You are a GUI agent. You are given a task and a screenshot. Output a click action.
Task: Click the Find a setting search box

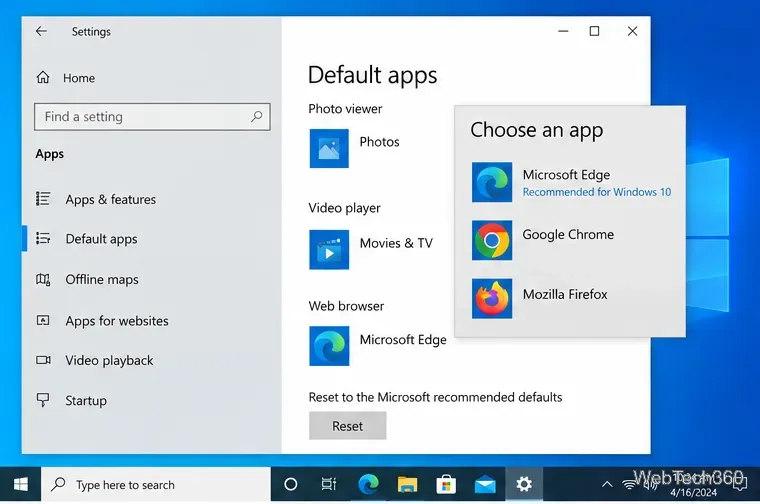coord(152,116)
